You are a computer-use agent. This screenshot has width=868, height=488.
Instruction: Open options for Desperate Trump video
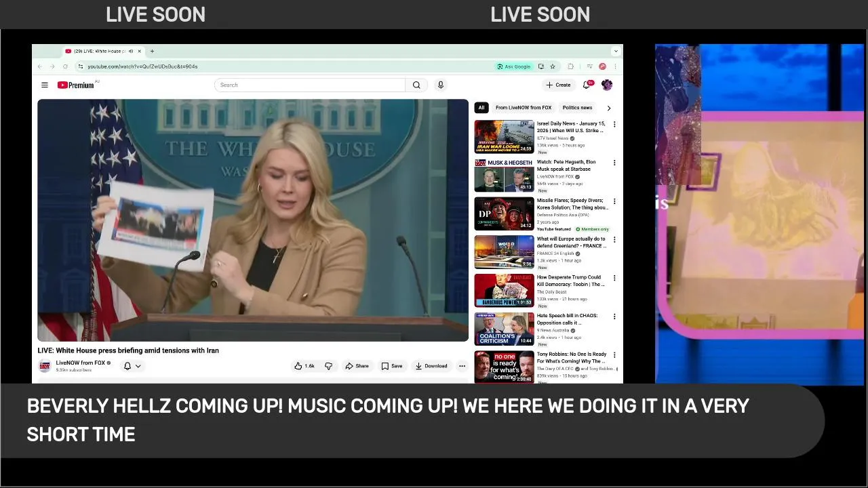(x=614, y=279)
